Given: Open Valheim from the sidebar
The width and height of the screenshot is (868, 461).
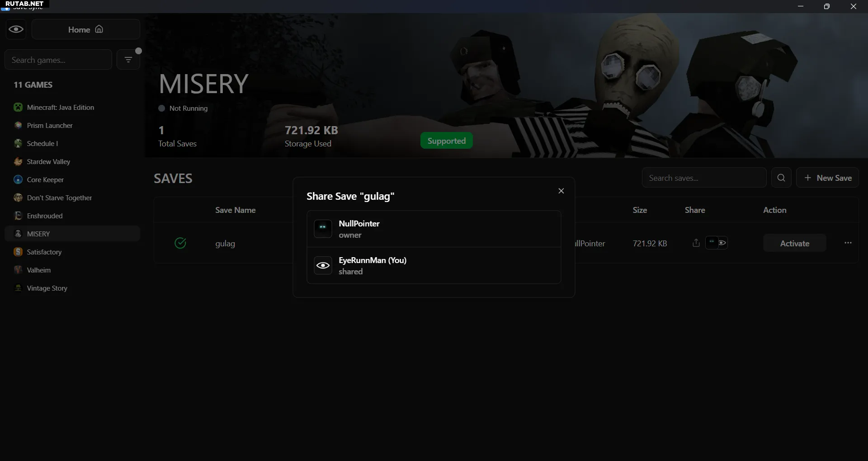Looking at the screenshot, I should pyautogui.click(x=38, y=270).
